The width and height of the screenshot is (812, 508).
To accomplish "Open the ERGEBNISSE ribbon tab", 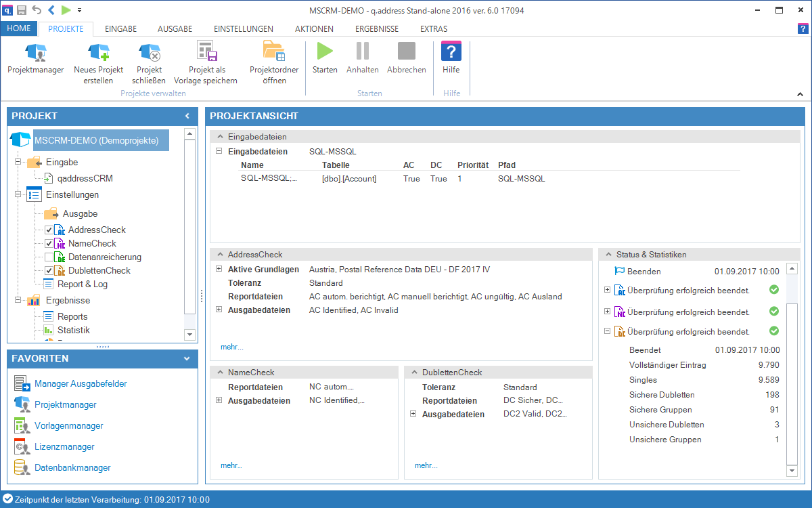I will pos(376,29).
